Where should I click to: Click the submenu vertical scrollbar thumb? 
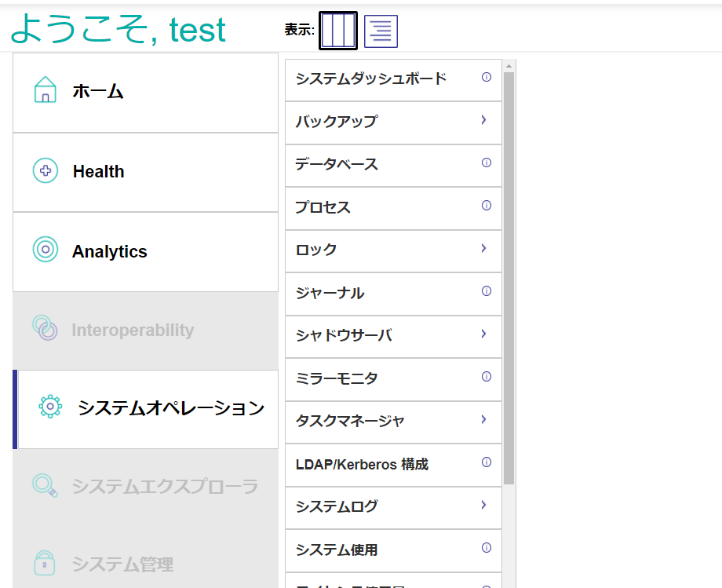tap(509, 275)
